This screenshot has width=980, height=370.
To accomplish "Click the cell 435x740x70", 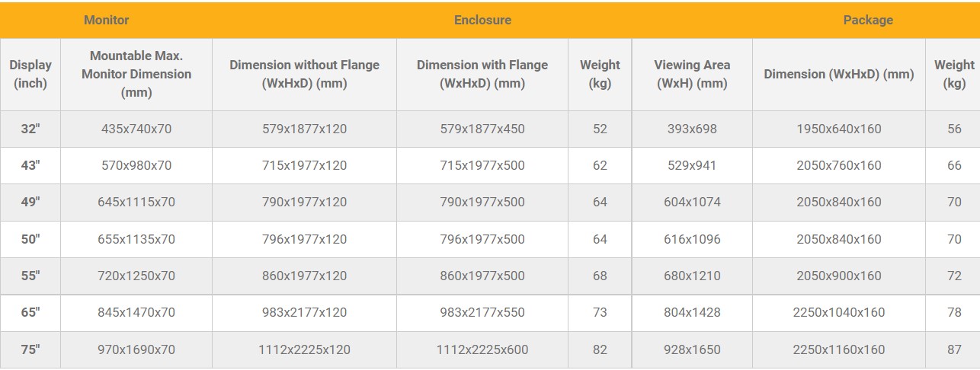I will tap(136, 129).
